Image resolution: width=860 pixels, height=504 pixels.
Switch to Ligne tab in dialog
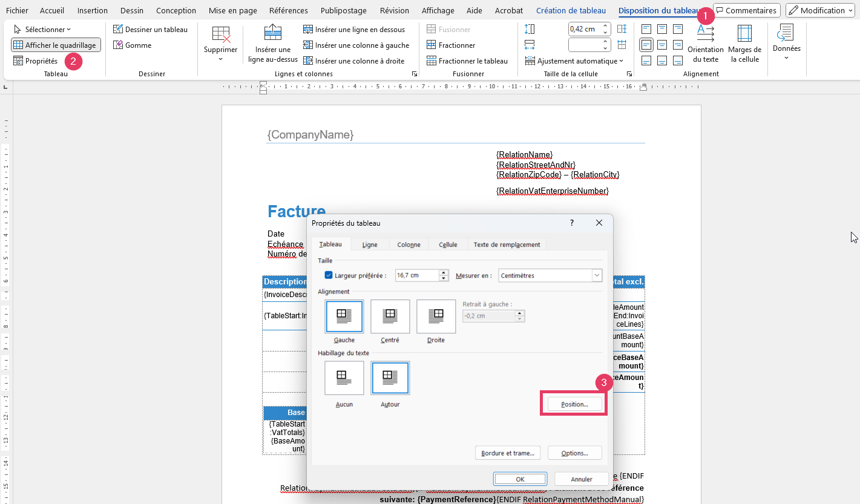pyautogui.click(x=370, y=244)
